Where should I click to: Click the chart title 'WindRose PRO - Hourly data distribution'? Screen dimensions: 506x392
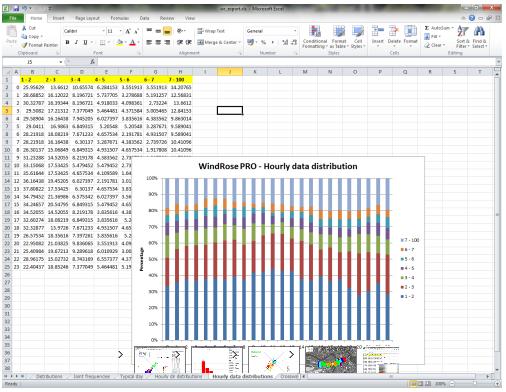tap(278, 166)
